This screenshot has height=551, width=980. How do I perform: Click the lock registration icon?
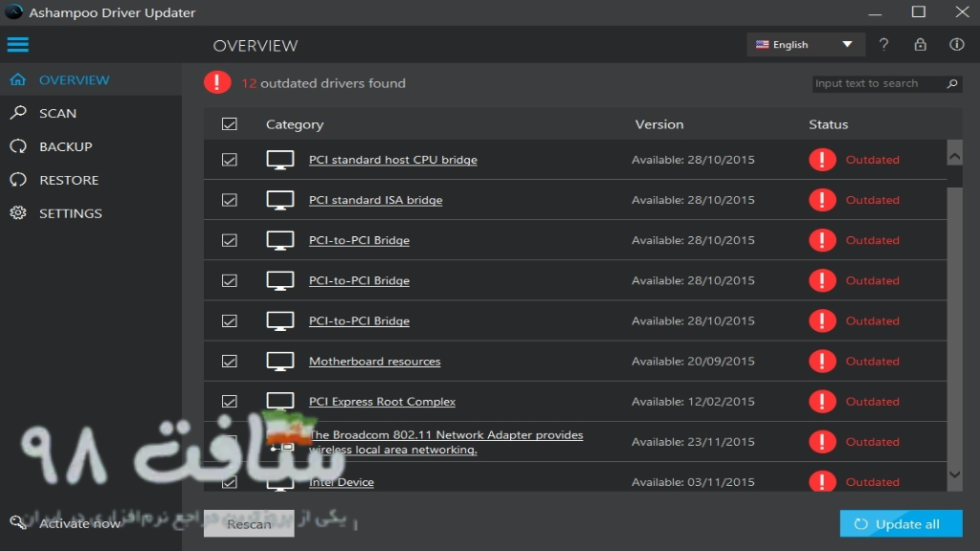(x=920, y=44)
